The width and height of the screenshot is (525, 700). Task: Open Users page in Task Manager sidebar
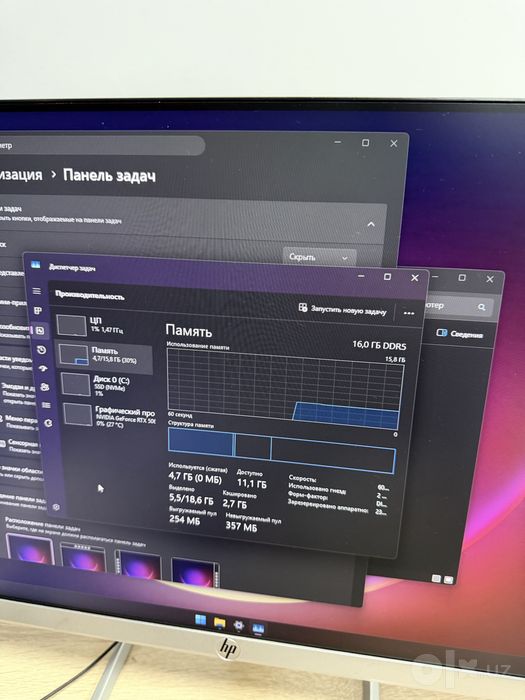45,387
